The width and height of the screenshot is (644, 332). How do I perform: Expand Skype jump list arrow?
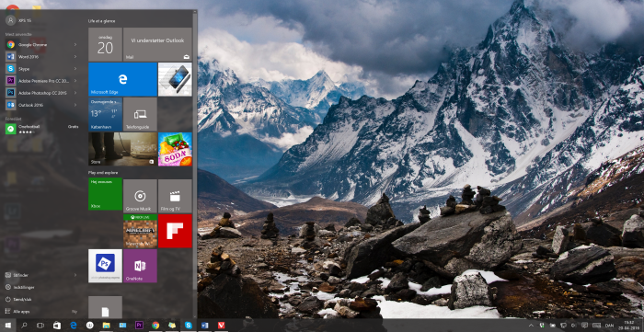pos(75,69)
